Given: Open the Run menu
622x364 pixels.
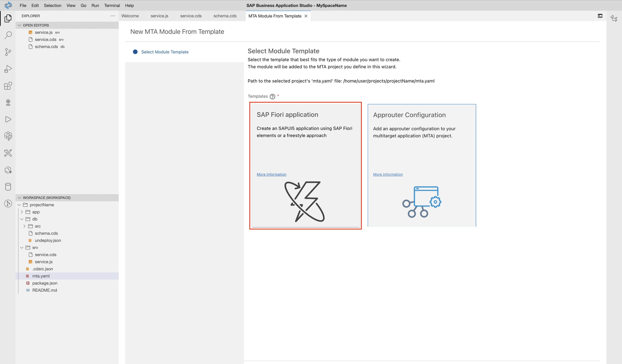Looking at the screenshot, I should [95, 6].
